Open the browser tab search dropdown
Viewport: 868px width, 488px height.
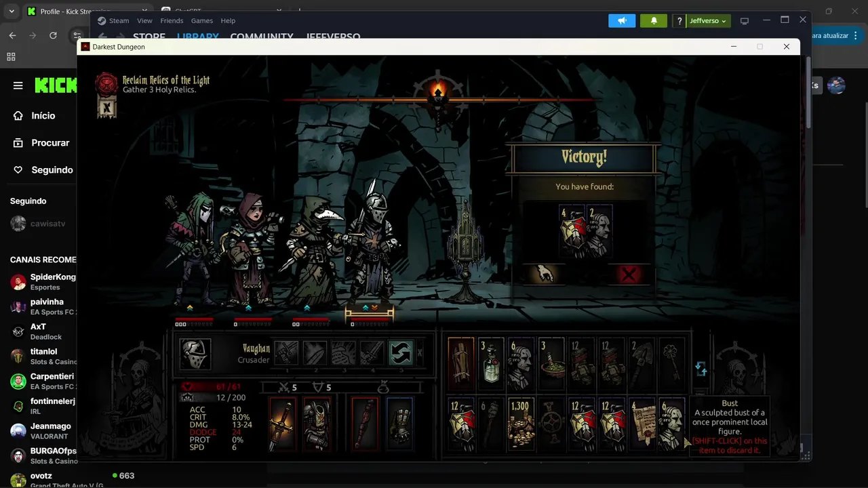point(12,12)
